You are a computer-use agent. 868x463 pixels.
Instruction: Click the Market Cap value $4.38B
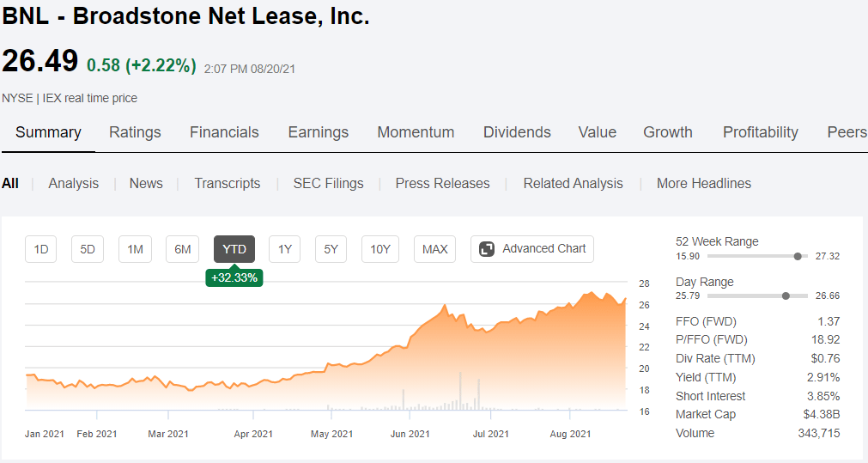[822, 414]
